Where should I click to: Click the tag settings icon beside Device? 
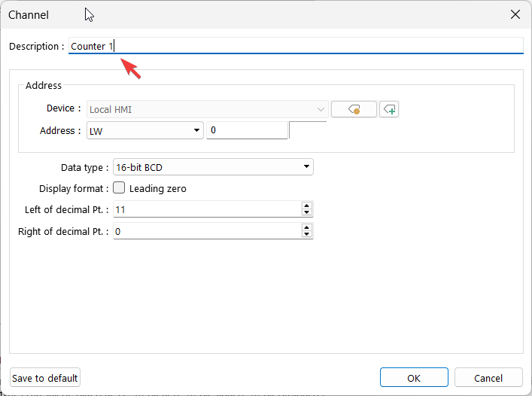coord(354,110)
